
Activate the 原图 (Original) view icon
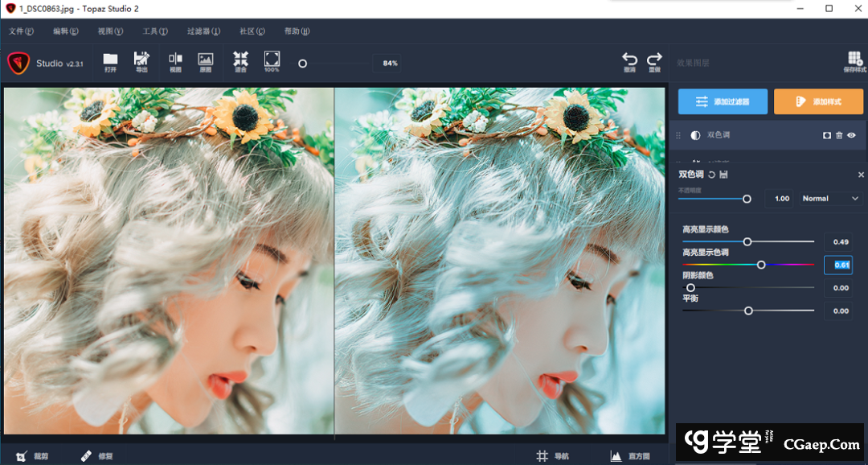tap(205, 62)
